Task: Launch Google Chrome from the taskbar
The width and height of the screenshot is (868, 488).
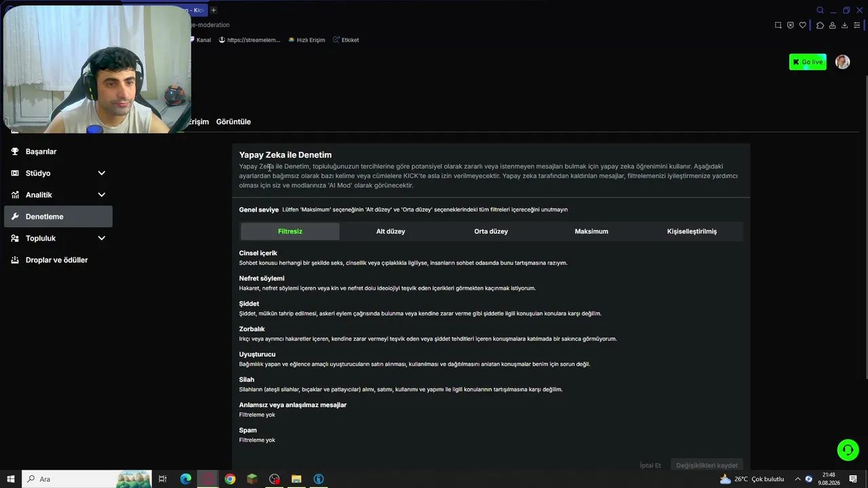Action: [x=230, y=479]
